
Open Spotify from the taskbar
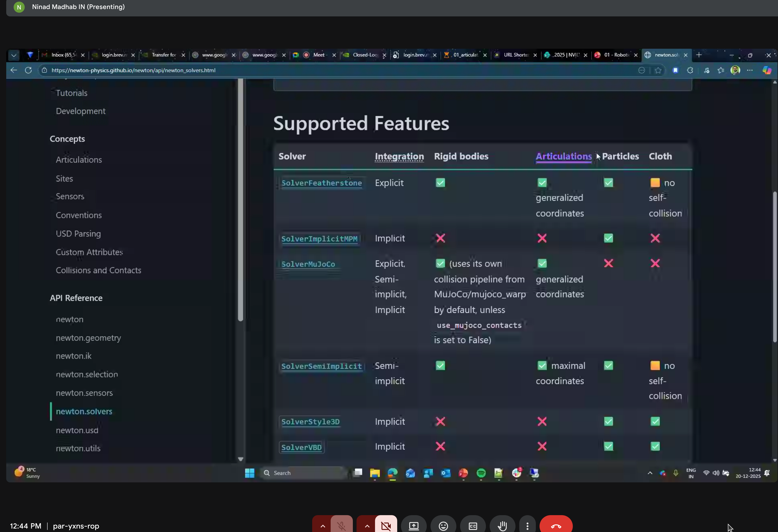point(481,473)
